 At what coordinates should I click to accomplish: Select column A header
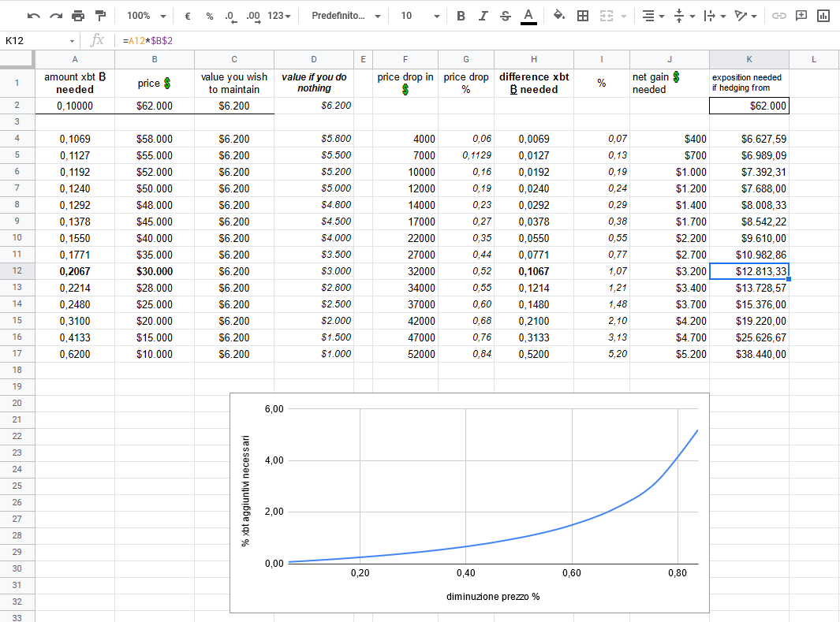tap(75, 59)
